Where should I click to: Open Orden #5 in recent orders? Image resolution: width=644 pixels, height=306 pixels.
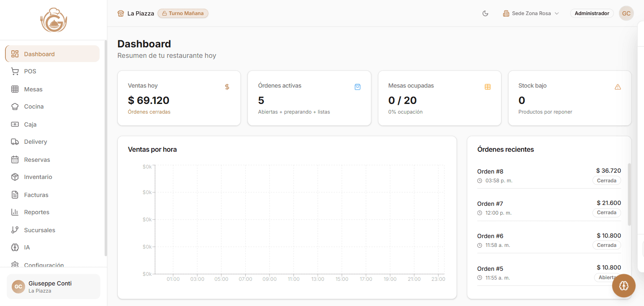pyautogui.click(x=549, y=273)
